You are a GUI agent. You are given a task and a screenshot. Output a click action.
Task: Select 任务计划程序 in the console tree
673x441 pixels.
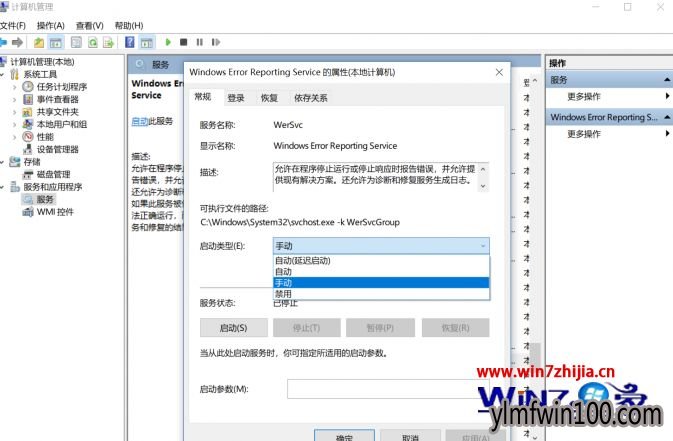coord(62,87)
